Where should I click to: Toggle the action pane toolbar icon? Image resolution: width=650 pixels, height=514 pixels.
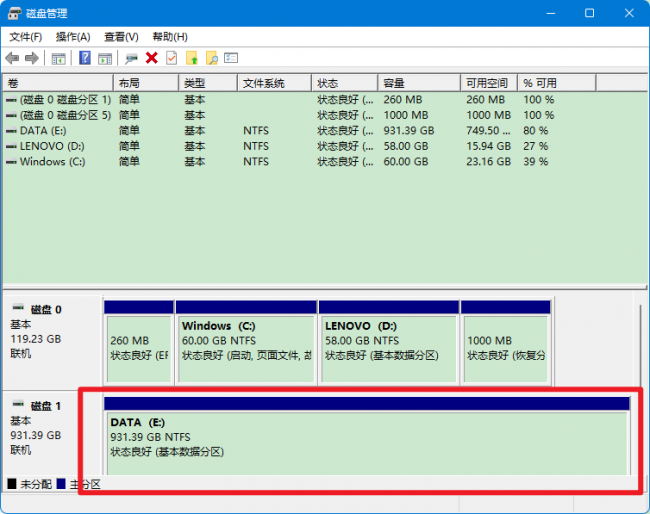105,58
